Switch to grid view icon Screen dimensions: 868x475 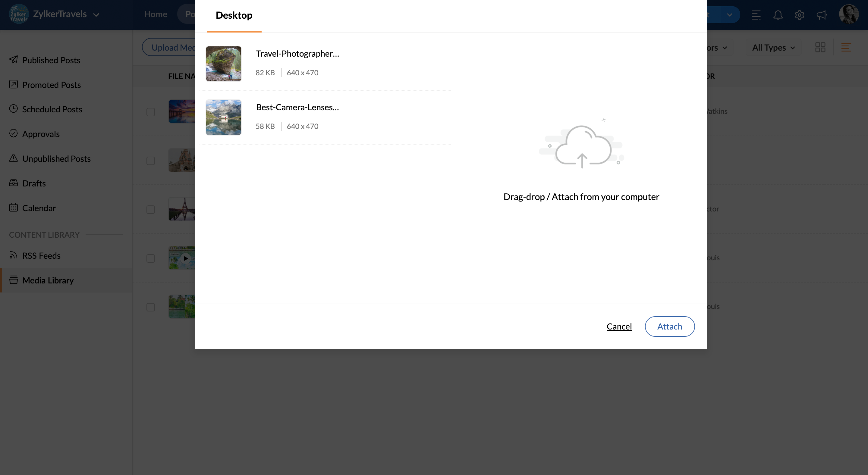[820, 48]
